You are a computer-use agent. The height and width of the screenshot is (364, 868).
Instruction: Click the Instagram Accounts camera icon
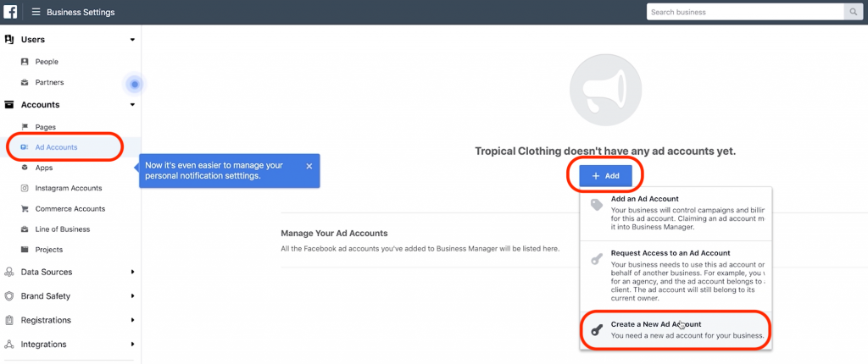pos(25,188)
